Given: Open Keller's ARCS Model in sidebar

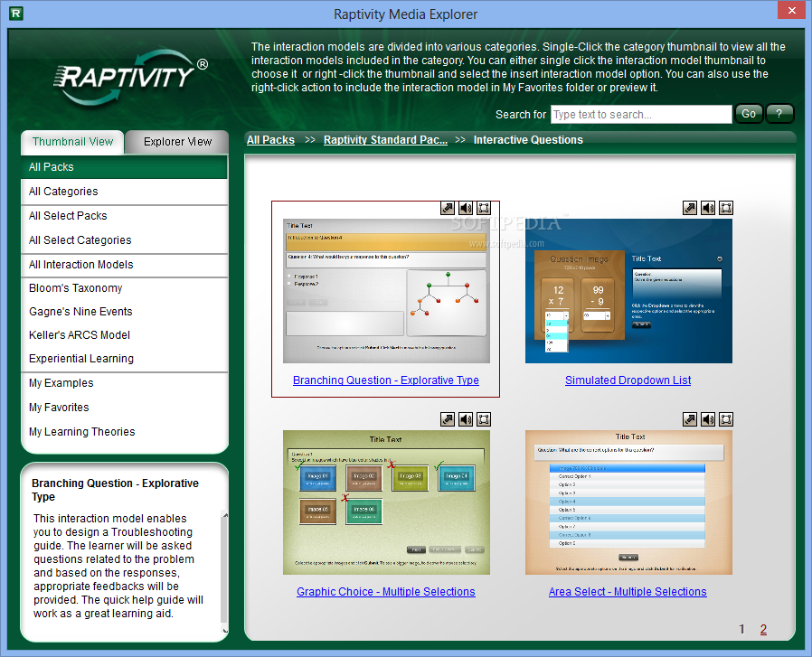Looking at the screenshot, I should [124, 335].
